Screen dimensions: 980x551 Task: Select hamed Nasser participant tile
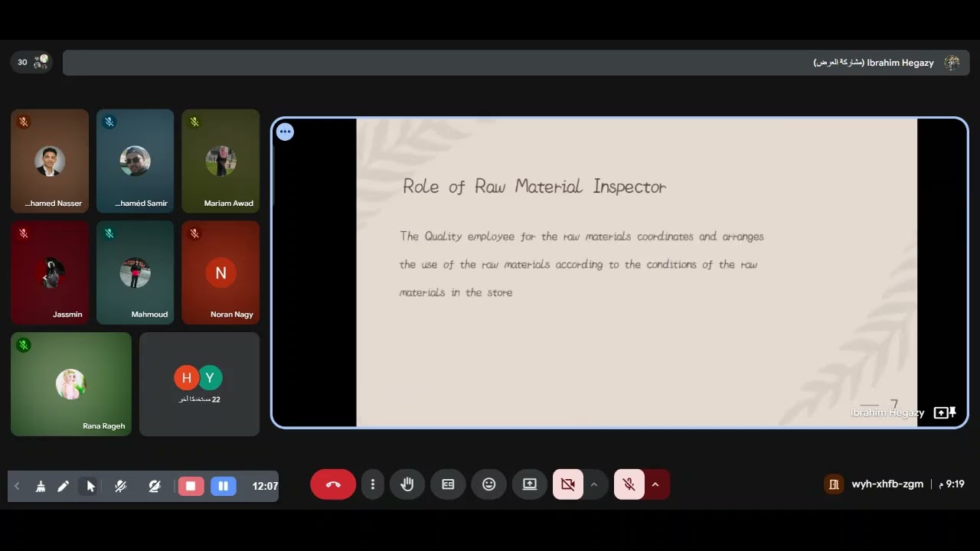[x=50, y=161]
